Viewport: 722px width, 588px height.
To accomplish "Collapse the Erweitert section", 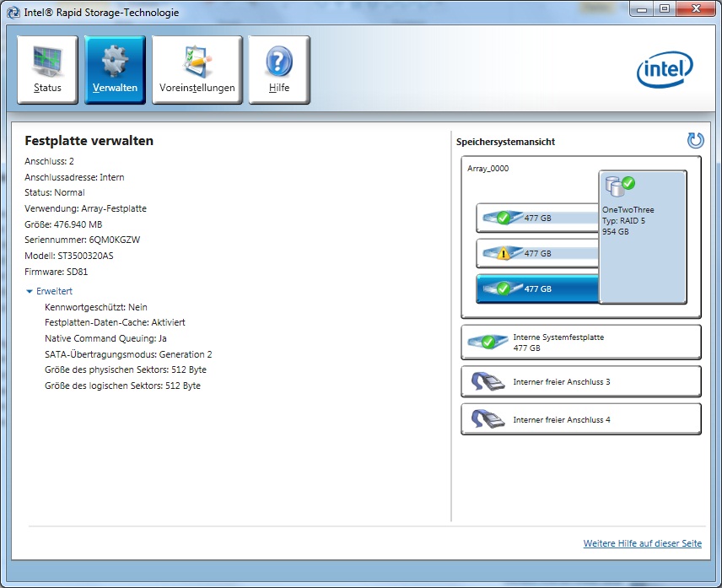I will click(49, 291).
